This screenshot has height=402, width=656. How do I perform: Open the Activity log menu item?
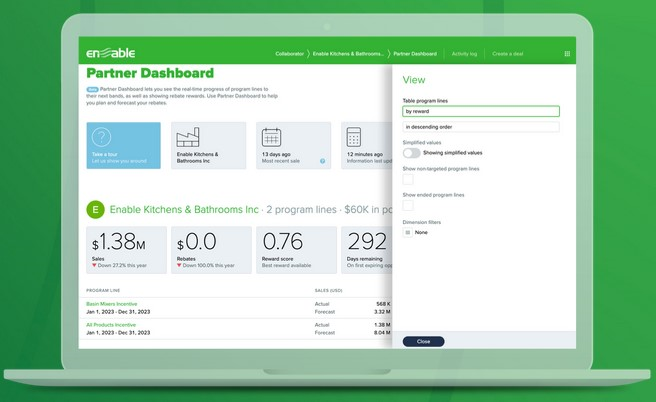click(x=464, y=54)
